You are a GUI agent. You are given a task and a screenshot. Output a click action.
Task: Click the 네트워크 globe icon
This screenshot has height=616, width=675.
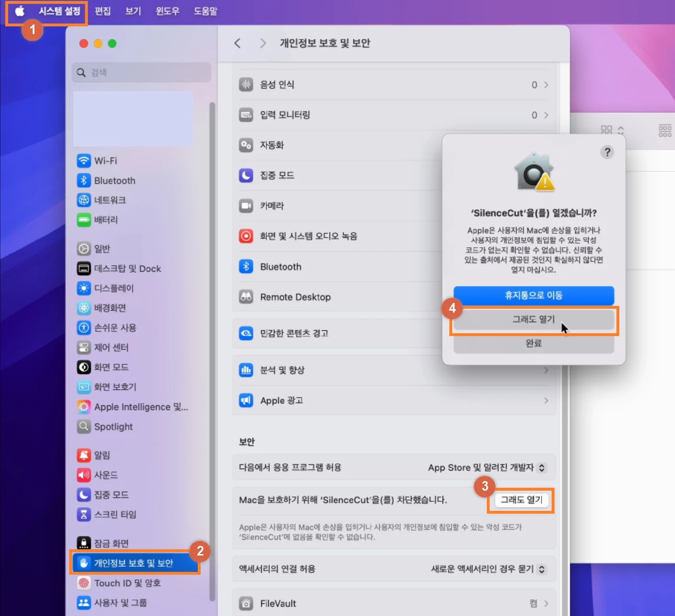coord(84,200)
